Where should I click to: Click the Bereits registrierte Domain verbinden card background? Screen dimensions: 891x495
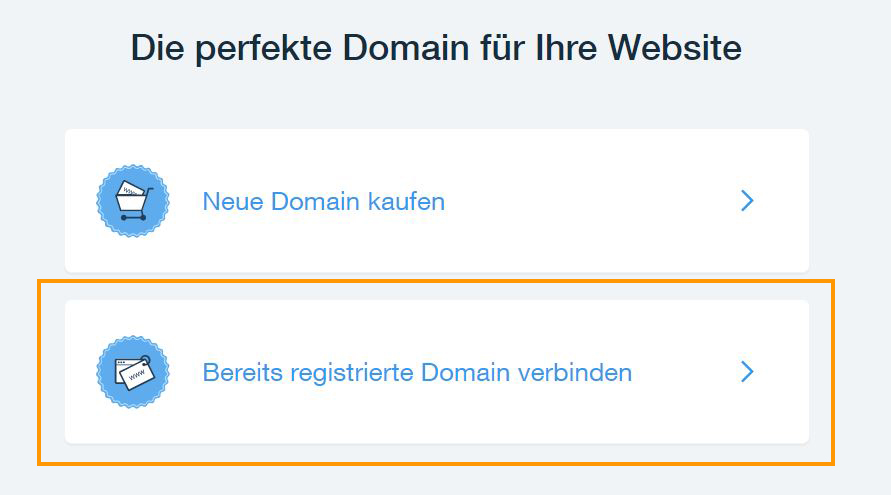[437, 372]
